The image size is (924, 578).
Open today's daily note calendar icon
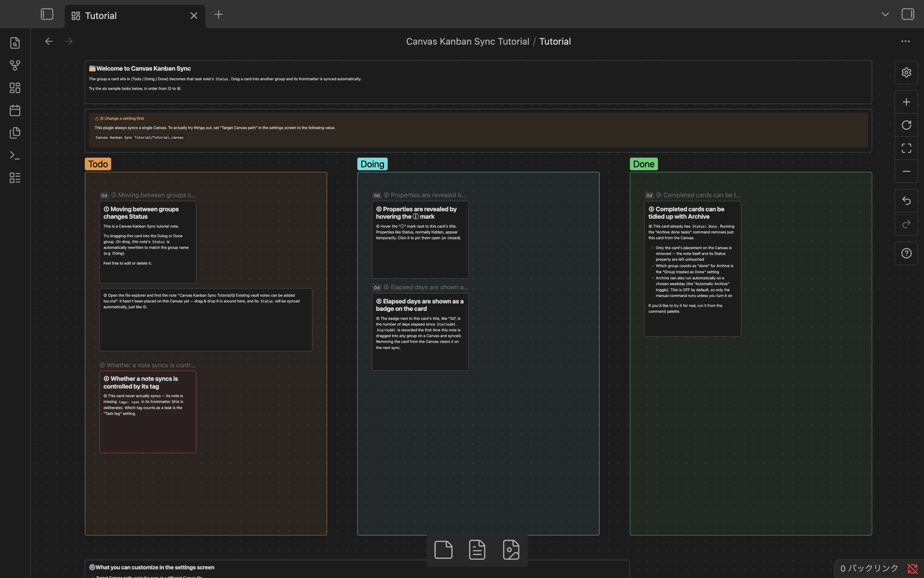coord(15,110)
